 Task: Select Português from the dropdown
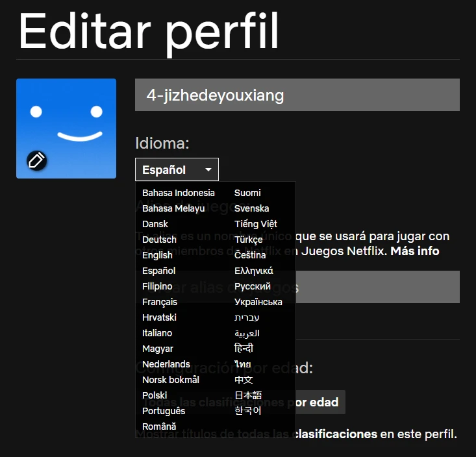click(x=164, y=411)
